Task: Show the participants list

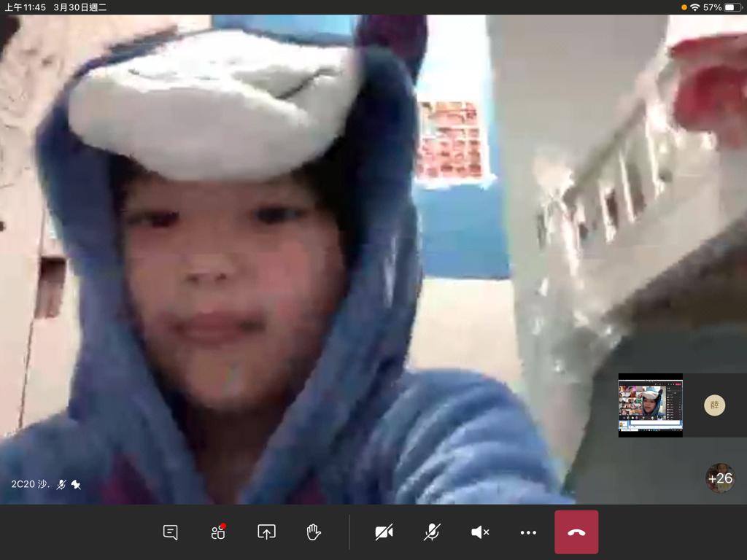Action: point(218,532)
